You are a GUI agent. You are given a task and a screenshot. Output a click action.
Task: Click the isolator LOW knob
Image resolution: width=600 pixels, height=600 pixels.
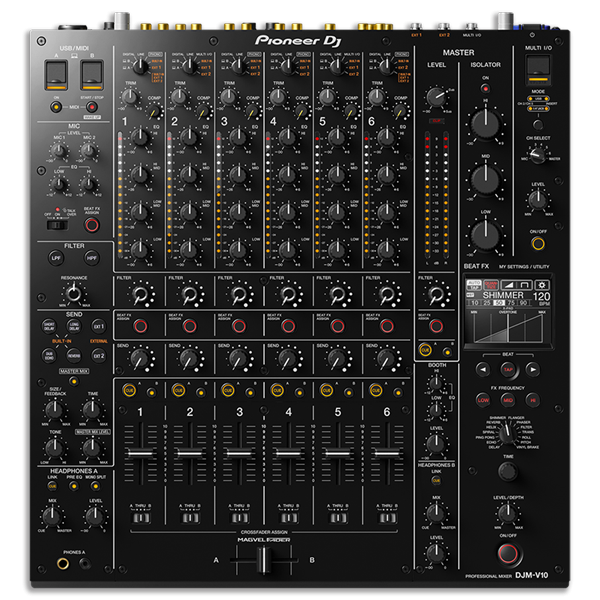(485, 234)
